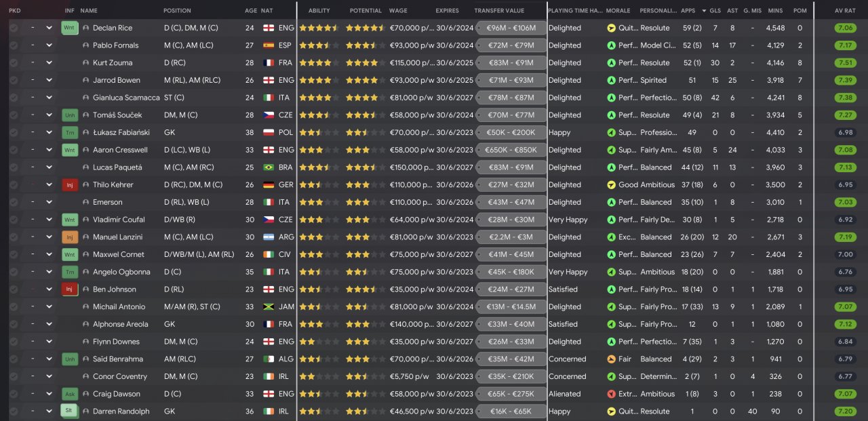Click Saïd Benrahma's Unh unhappy icon
868x421 pixels.
[x=69, y=359]
